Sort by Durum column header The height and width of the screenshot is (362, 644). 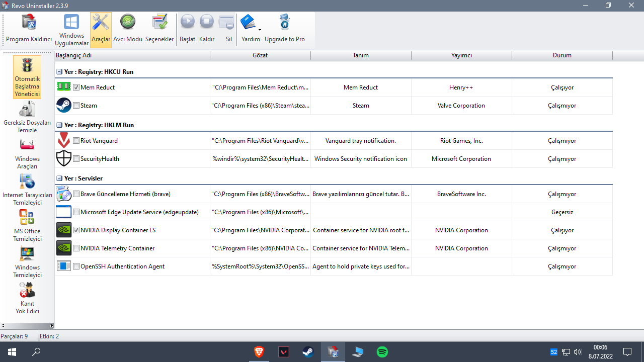tap(562, 55)
